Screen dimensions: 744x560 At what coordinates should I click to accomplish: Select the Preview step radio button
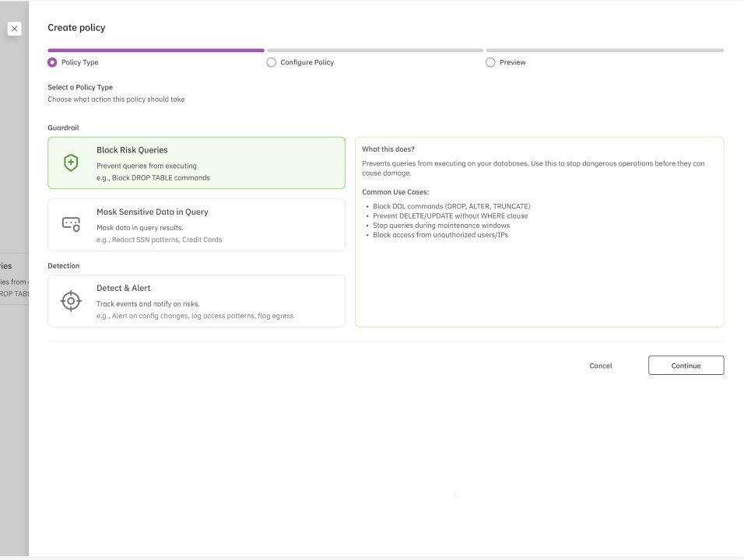490,62
